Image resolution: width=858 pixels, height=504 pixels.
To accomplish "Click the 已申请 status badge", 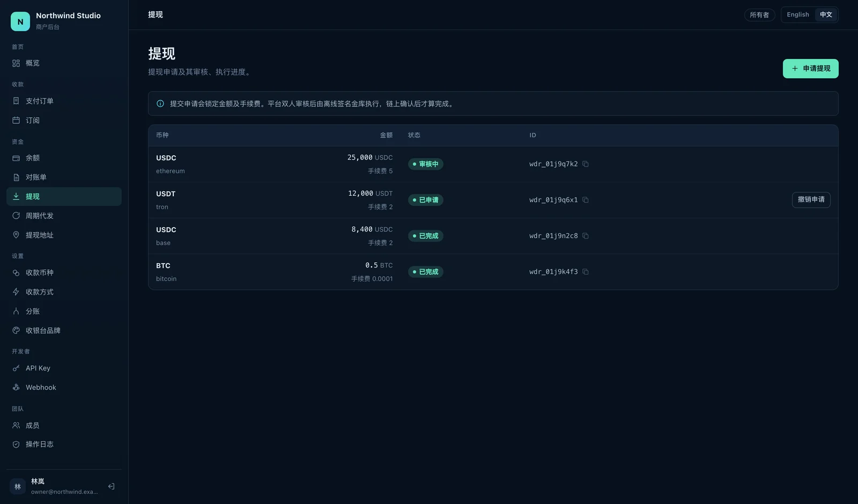I will point(426,200).
